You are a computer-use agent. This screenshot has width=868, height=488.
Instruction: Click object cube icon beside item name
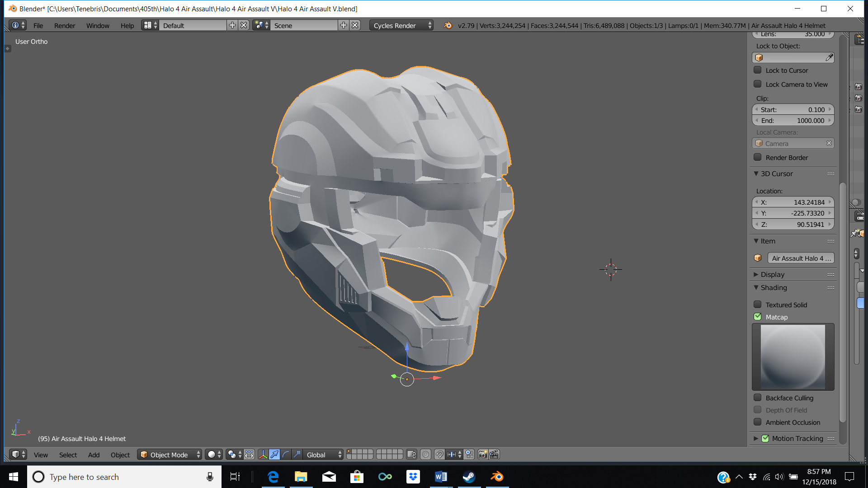click(x=758, y=258)
